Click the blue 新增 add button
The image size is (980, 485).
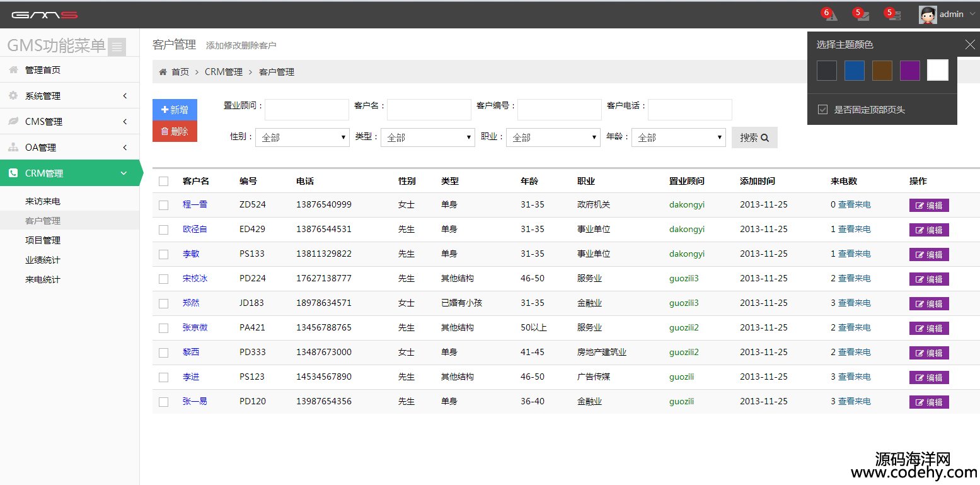pyautogui.click(x=175, y=110)
